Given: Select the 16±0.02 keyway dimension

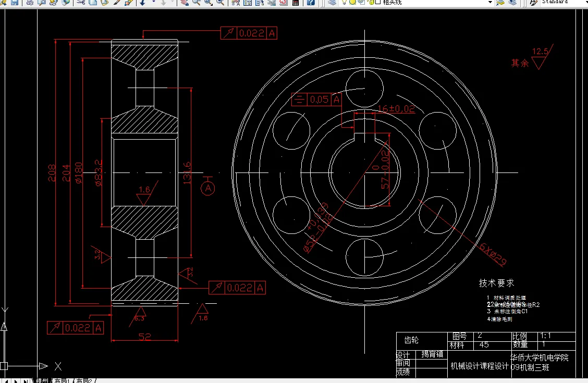Looking at the screenshot, I should 396,109.
